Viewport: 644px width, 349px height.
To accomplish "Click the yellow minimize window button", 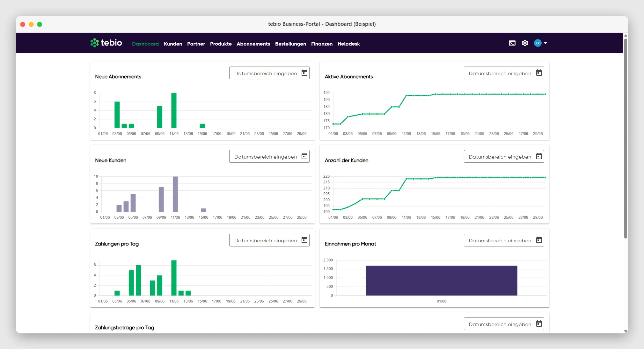I will (31, 24).
